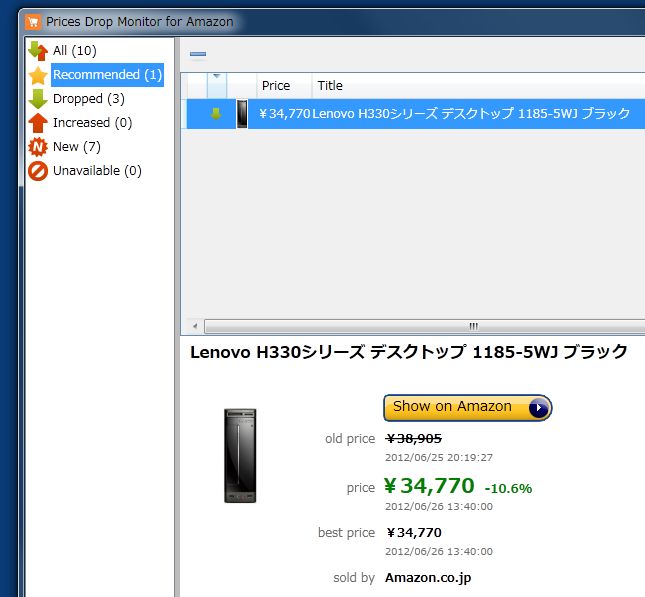Click the All category up-down arrows icon
The height and width of the screenshot is (597, 645).
pyautogui.click(x=38, y=51)
